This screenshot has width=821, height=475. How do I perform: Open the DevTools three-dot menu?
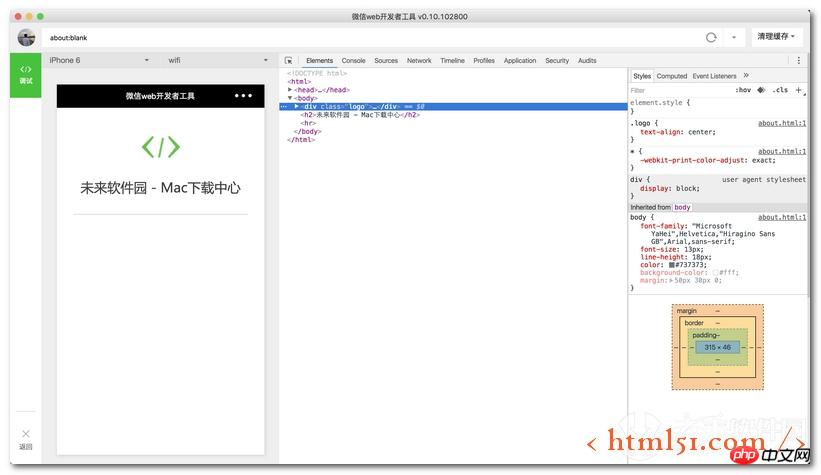pos(798,61)
